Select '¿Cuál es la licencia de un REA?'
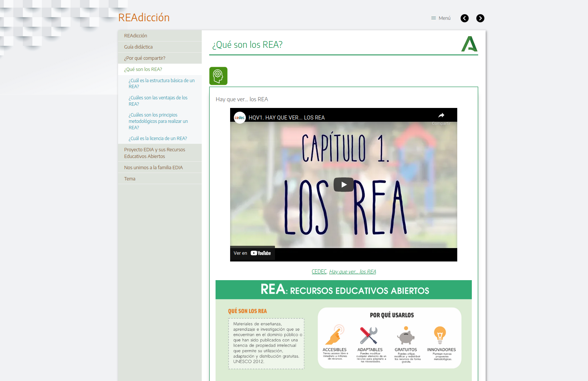 click(158, 139)
